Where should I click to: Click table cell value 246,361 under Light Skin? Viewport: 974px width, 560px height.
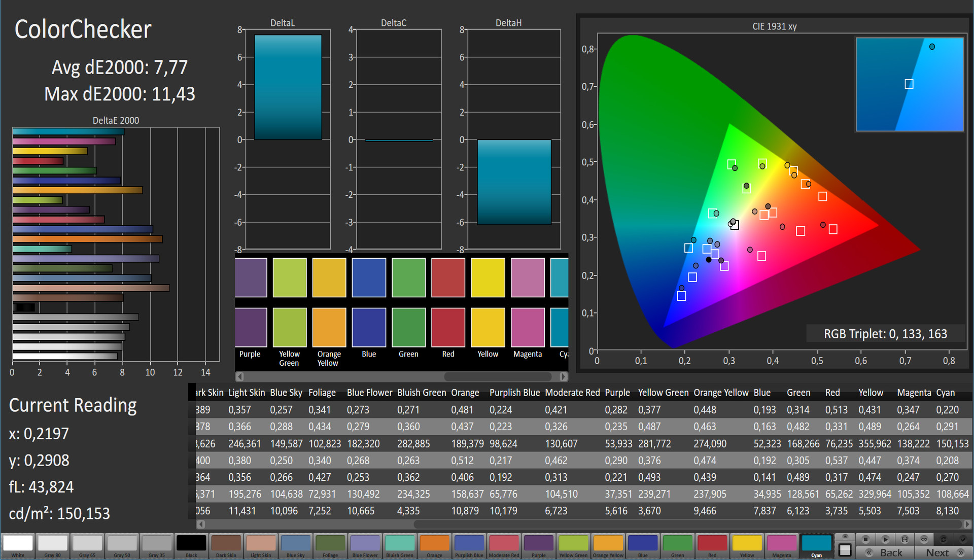(245, 444)
